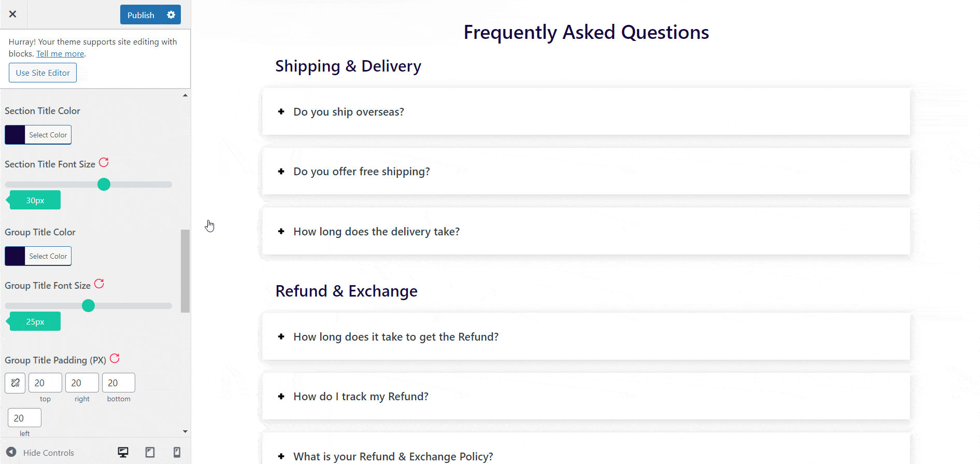Viewport: 980px width, 464px height.
Task: Open the "Tell me more" link
Action: [x=60, y=53]
